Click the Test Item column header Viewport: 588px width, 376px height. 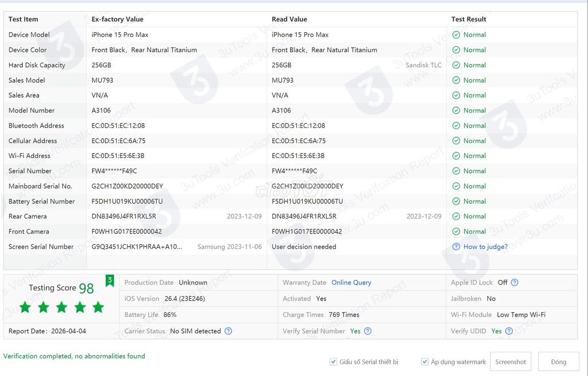23,19
